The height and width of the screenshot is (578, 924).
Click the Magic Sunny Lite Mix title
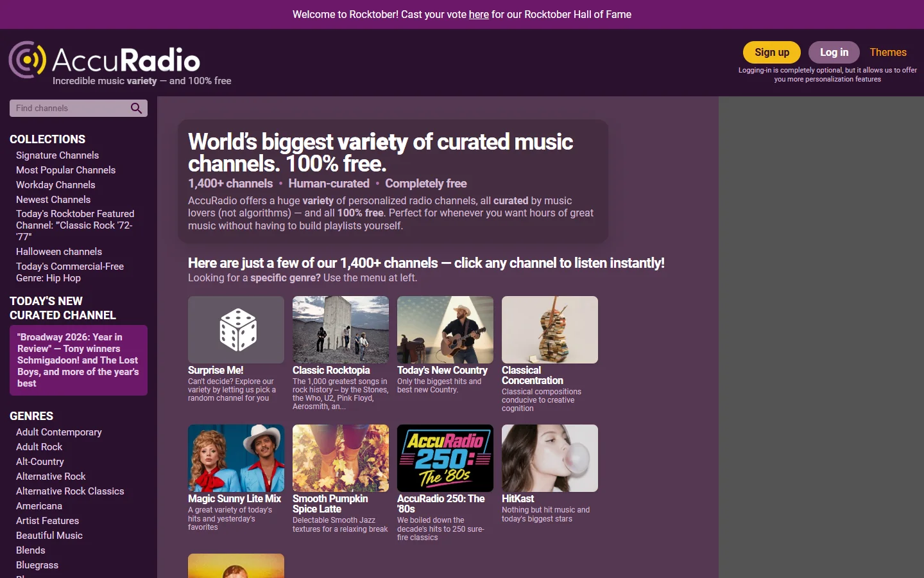235,498
